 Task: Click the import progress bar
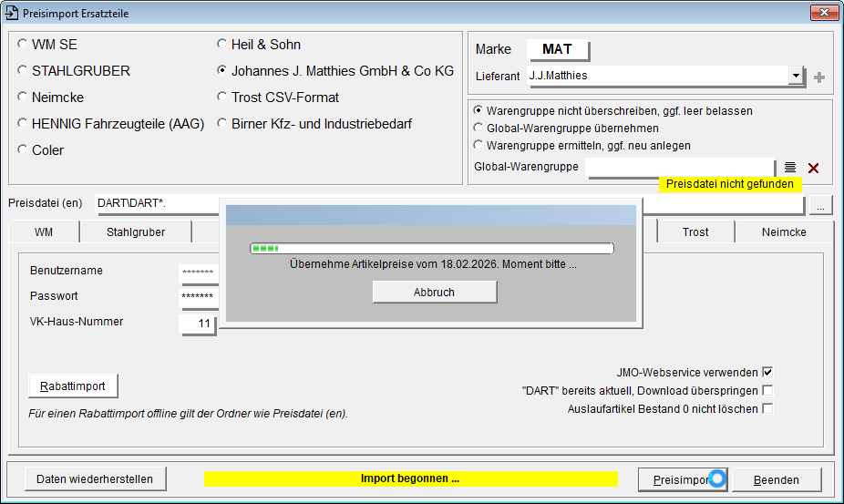point(432,248)
